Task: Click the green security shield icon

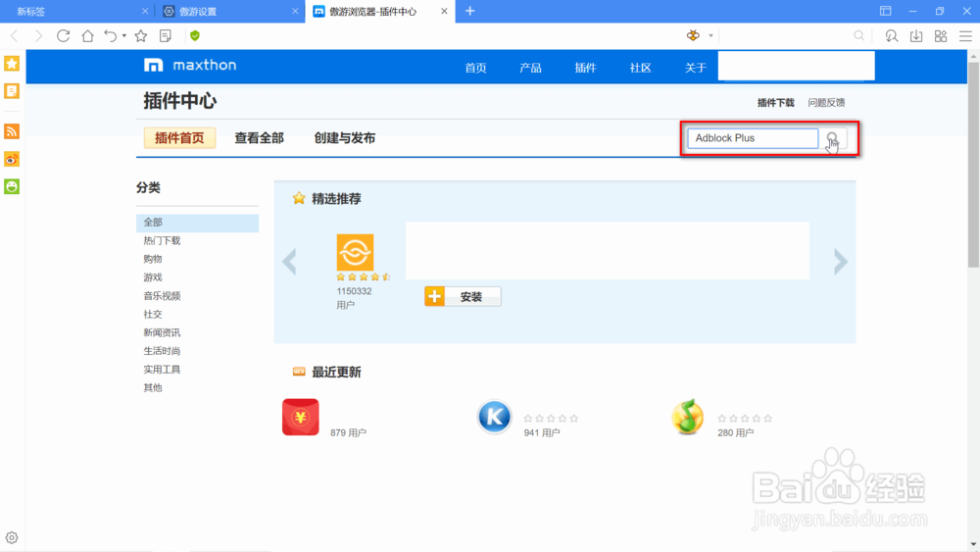Action: [195, 35]
